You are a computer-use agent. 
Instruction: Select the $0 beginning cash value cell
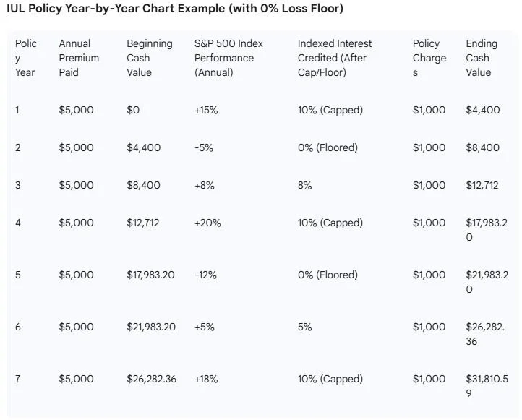point(133,110)
